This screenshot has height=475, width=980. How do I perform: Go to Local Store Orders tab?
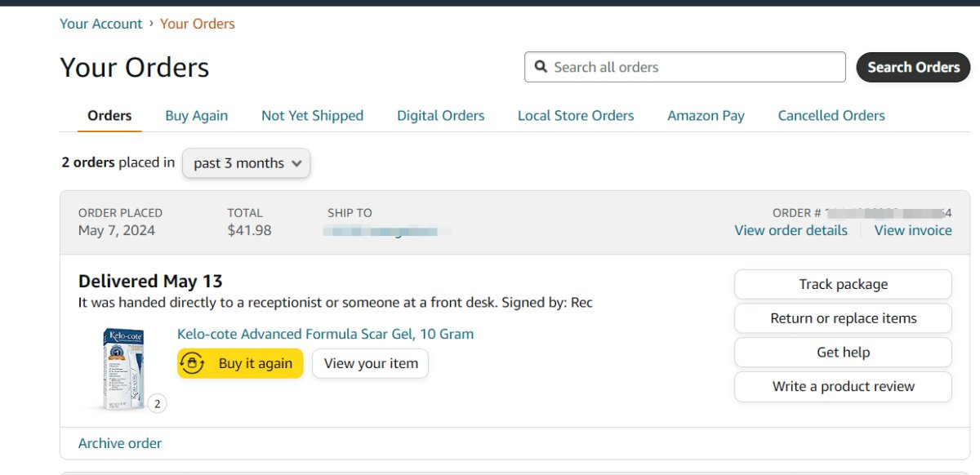[576, 116]
